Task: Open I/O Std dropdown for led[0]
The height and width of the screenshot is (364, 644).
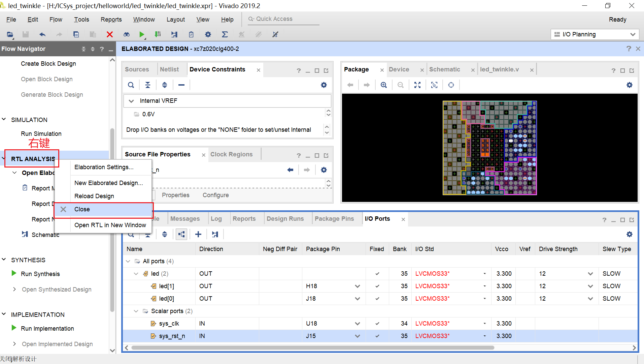Action: click(484, 299)
